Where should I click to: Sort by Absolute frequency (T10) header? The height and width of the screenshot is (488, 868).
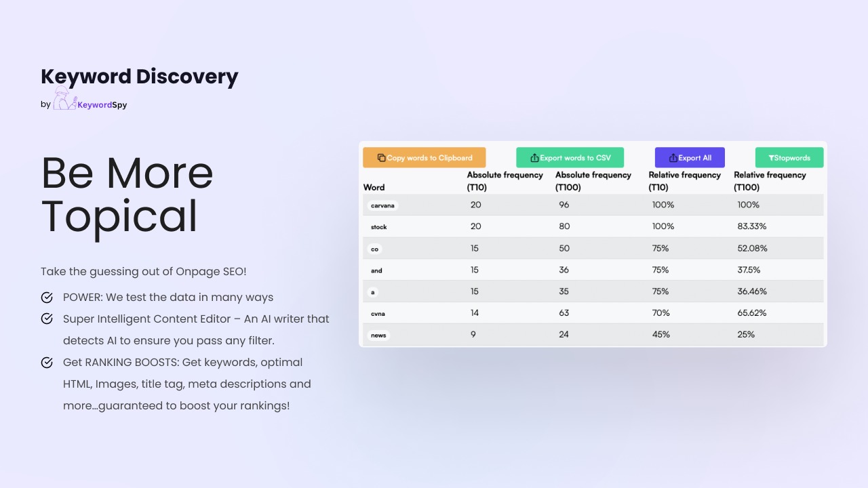(x=505, y=181)
